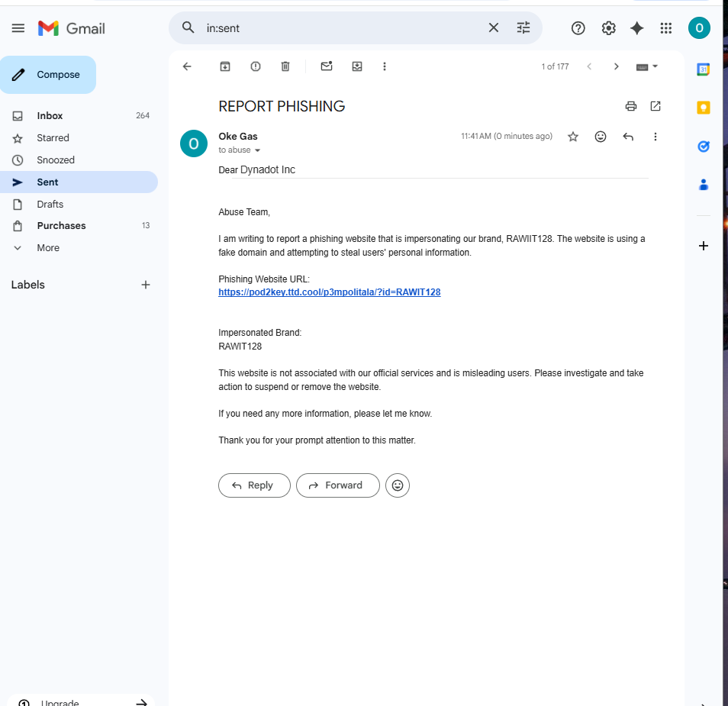
Task: Open the main menu hamburger icon
Action: pyautogui.click(x=18, y=28)
